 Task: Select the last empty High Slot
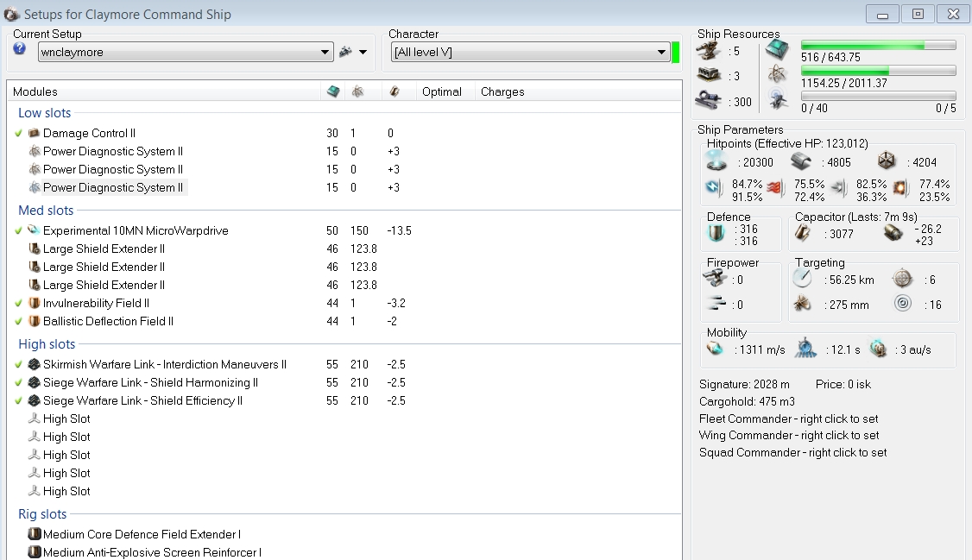[66, 491]
